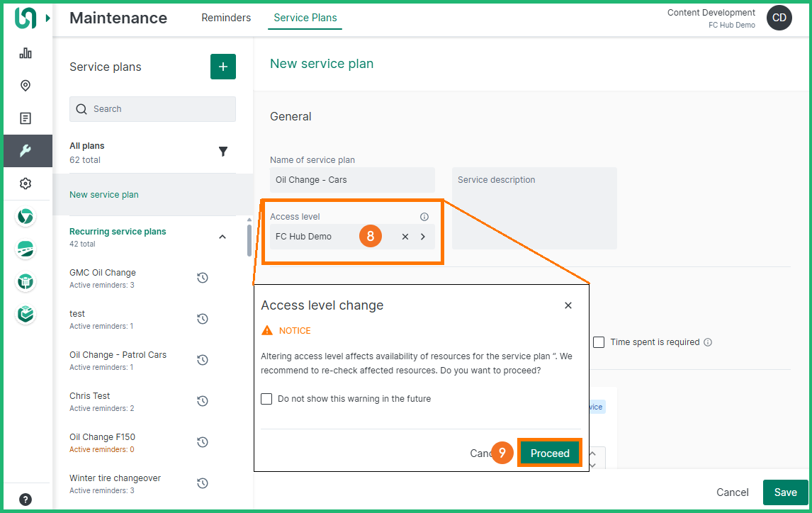
Task: Save the new service plan
Action: click(x=785, y=492)
